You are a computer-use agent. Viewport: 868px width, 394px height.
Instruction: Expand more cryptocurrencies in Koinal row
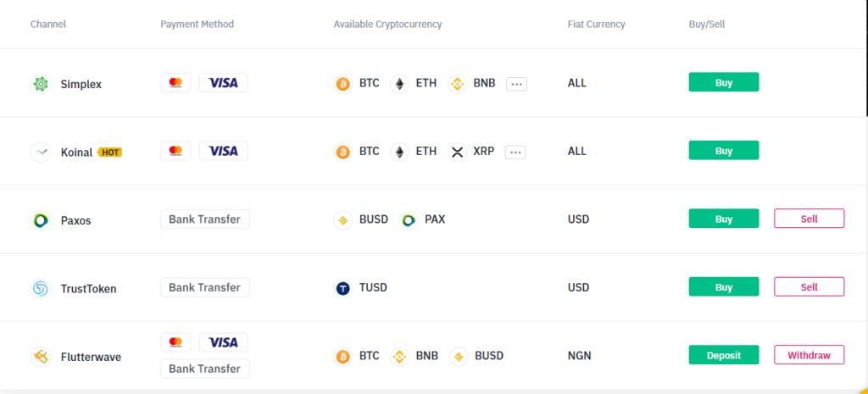tap(515, 152)
